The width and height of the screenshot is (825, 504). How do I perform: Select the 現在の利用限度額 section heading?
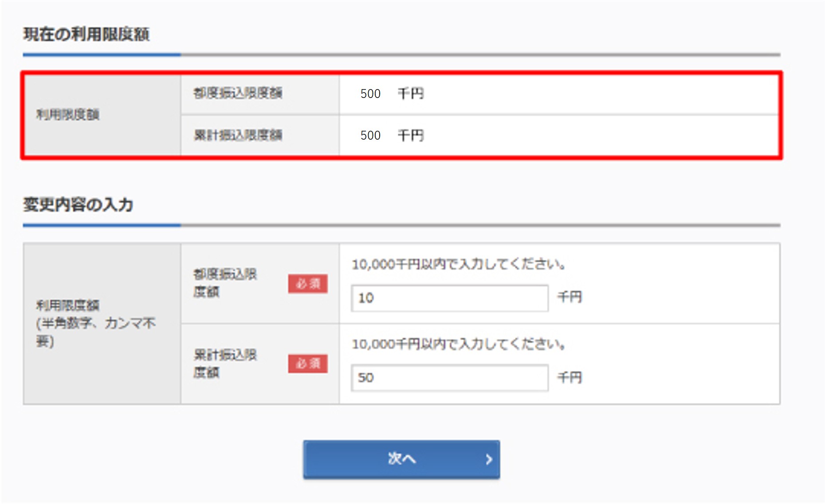pos(86,34)
